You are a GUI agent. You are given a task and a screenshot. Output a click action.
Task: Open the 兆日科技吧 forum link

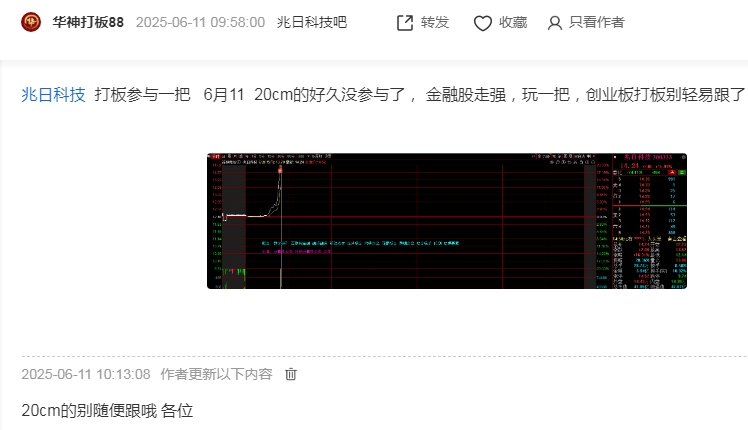pyautogui.click(x=312, y=22)
